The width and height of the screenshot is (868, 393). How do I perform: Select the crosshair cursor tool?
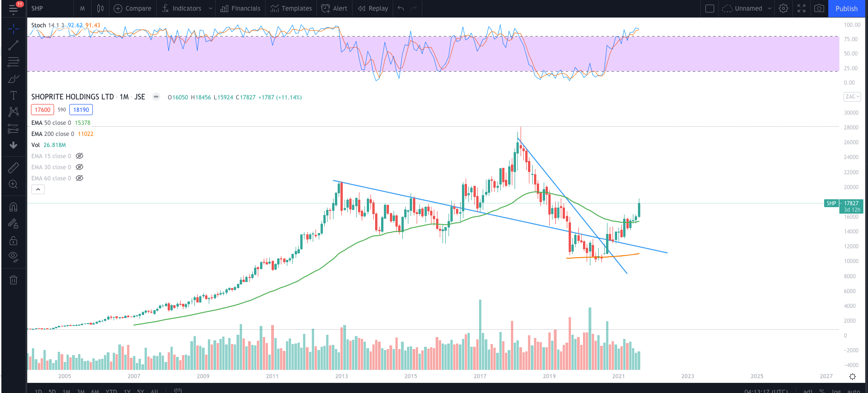[13, 29]
